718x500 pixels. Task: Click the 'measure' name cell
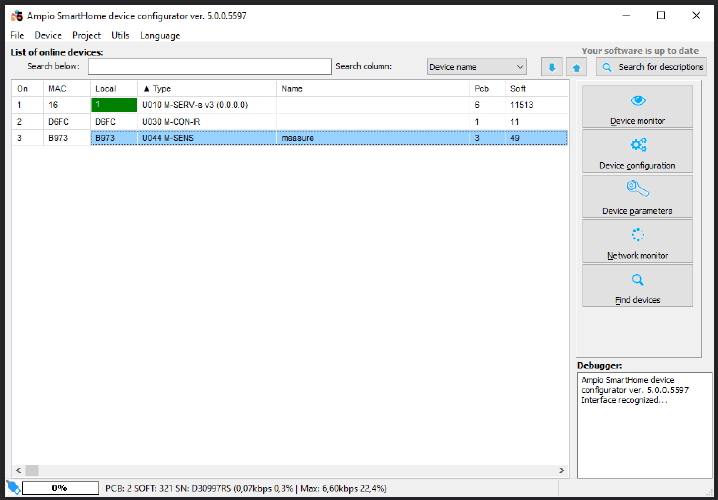pos(373,138)
